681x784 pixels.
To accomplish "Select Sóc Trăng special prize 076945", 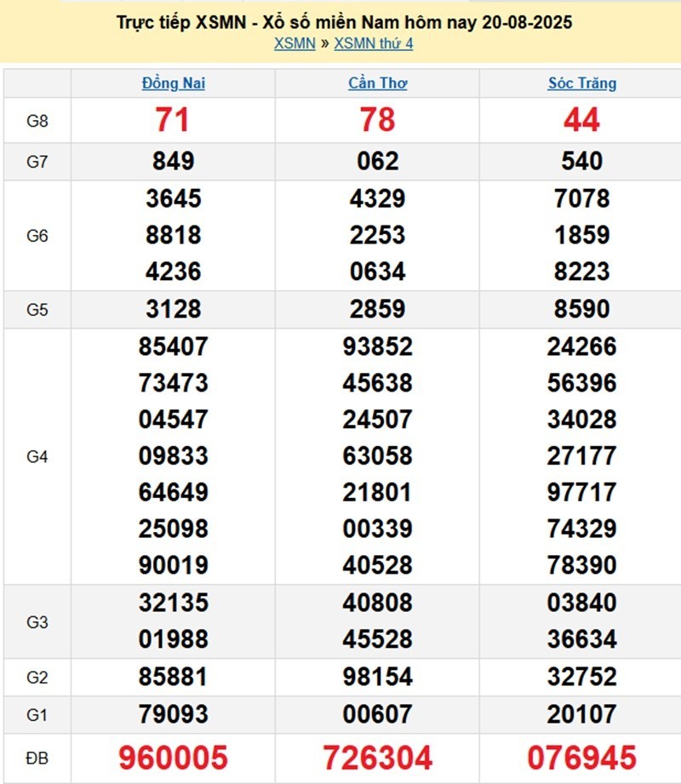I will coord(581,757).
